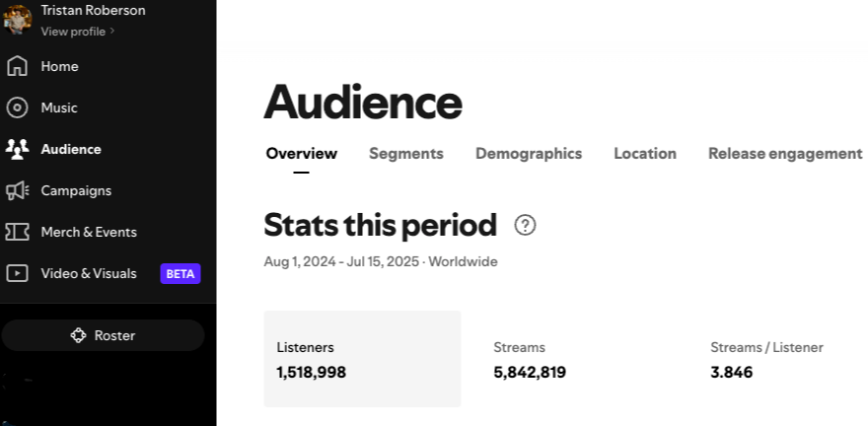Click the Roster switcher icon

point(79,335)
